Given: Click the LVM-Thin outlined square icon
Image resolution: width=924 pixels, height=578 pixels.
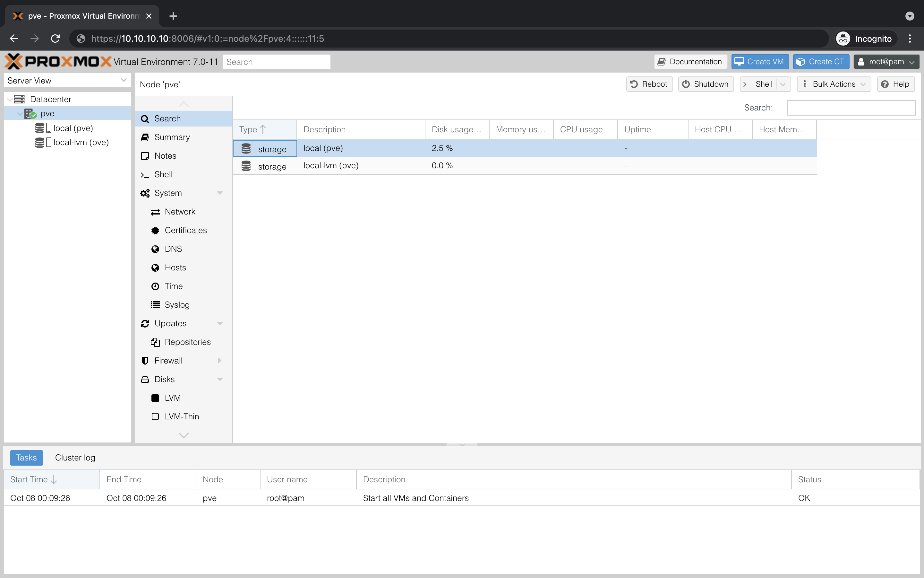Looking at the screenshot, I should [x=155, y=417].
